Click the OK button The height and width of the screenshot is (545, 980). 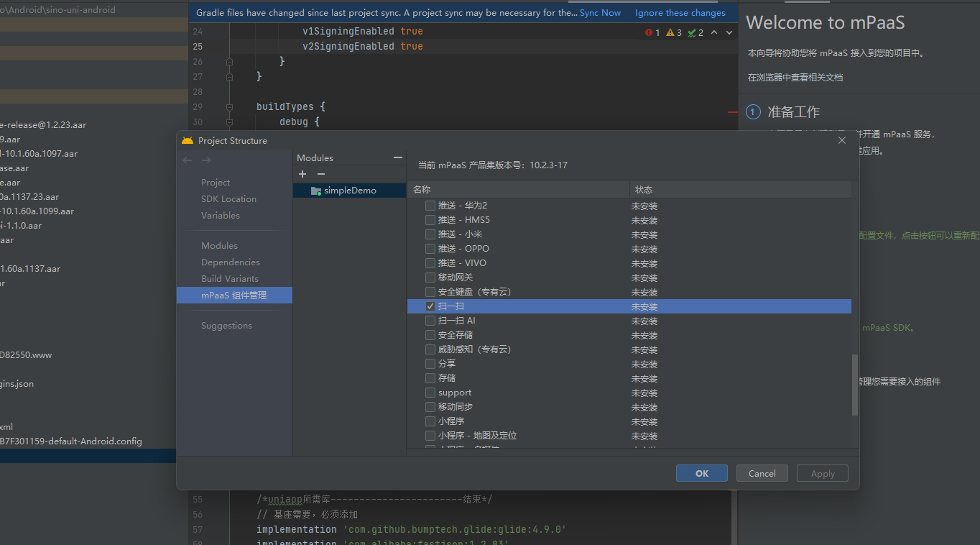[702, 473]
